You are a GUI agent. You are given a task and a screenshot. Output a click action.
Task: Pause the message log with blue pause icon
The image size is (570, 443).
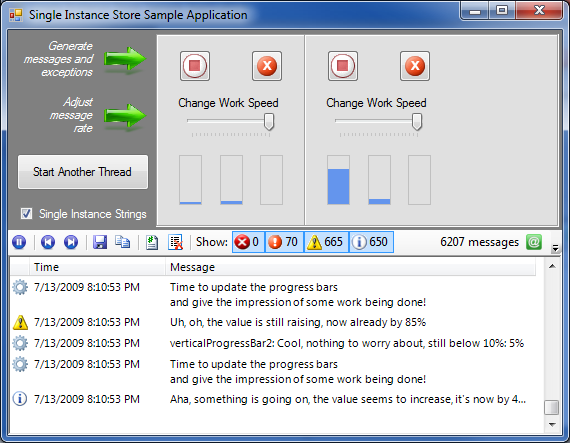pos(19,242)
